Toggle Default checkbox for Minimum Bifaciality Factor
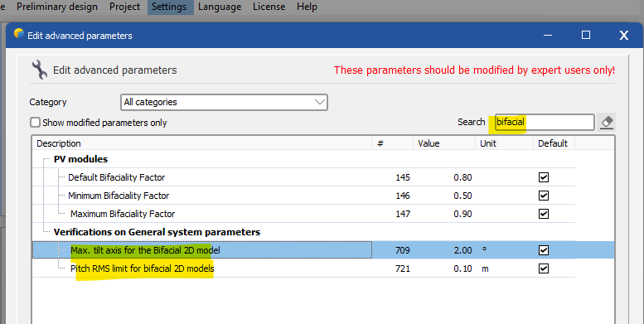 (x=544, y=196)
